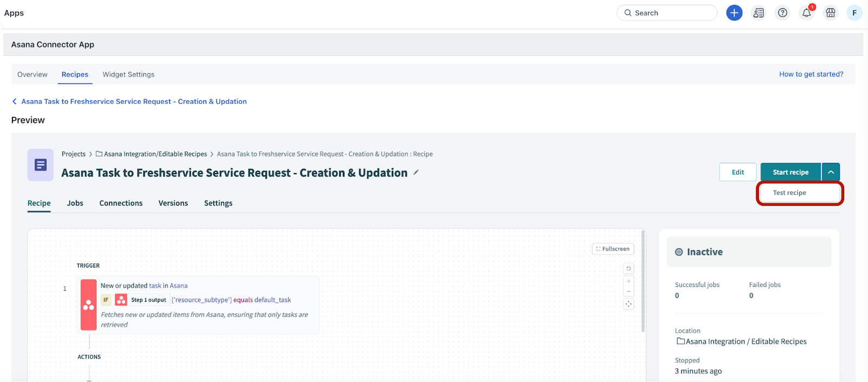Viewport: 868px width, 382px height.
Task: Select the Recipes tab
Action: tap(75, 74)
